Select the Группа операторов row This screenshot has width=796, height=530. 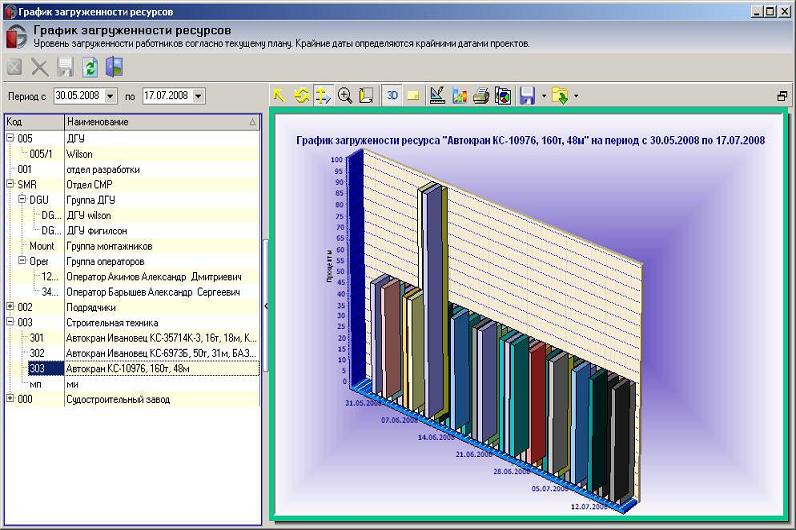click(132, 261)
